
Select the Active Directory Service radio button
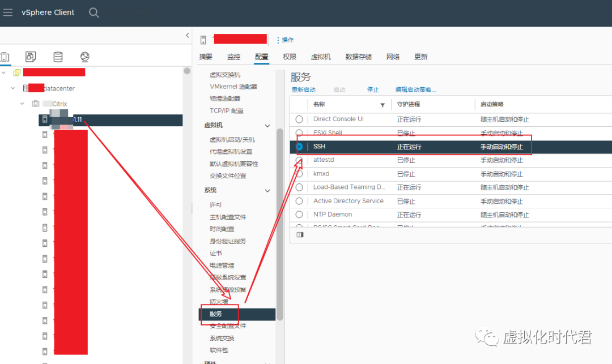299,201
